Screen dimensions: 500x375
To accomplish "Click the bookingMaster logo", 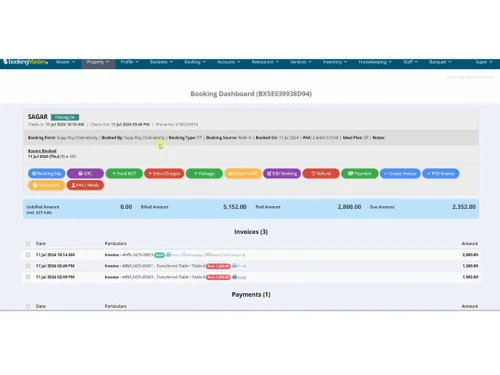I will point(25,62).
